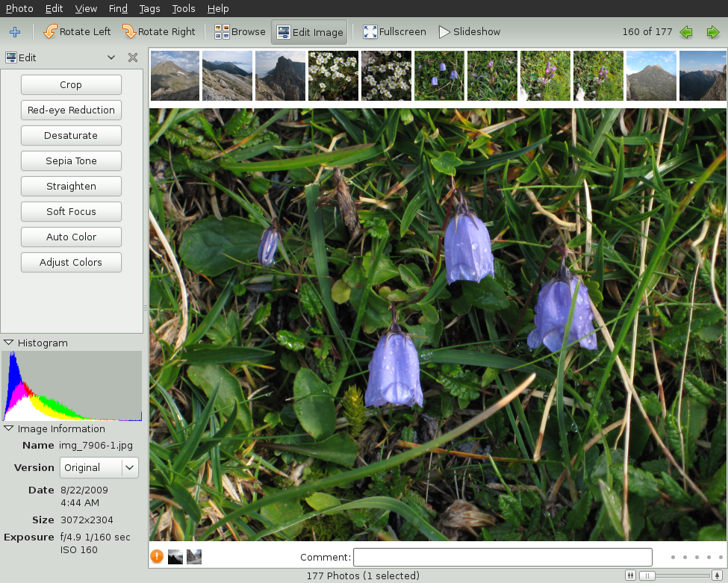
Task: Open the Find menu
Action: [118, 9]
